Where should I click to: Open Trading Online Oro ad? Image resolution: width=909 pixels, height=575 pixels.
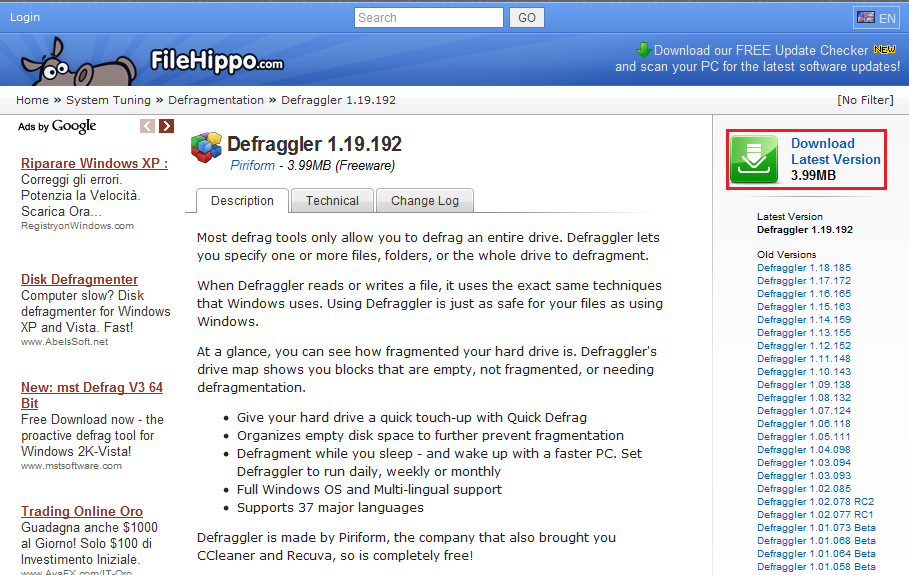point(82,511)
